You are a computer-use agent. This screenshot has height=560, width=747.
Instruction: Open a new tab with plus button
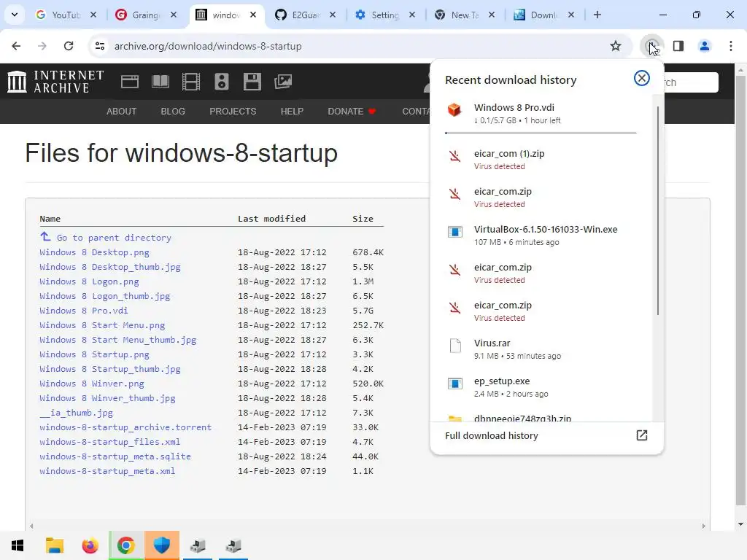[597, 15]
